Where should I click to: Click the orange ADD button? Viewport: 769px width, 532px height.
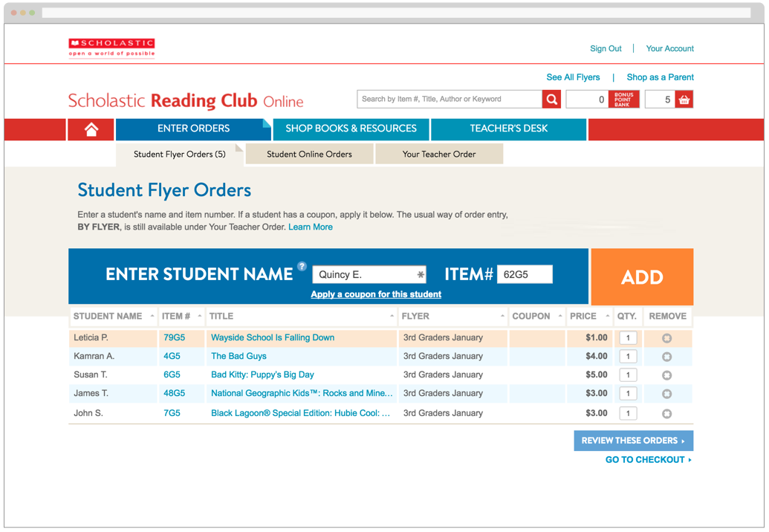[642, 277]
